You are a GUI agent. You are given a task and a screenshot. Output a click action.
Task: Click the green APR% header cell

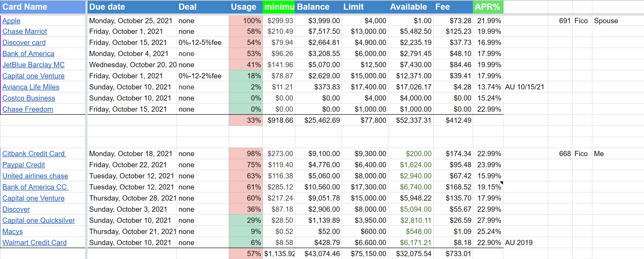click(488, 7)
